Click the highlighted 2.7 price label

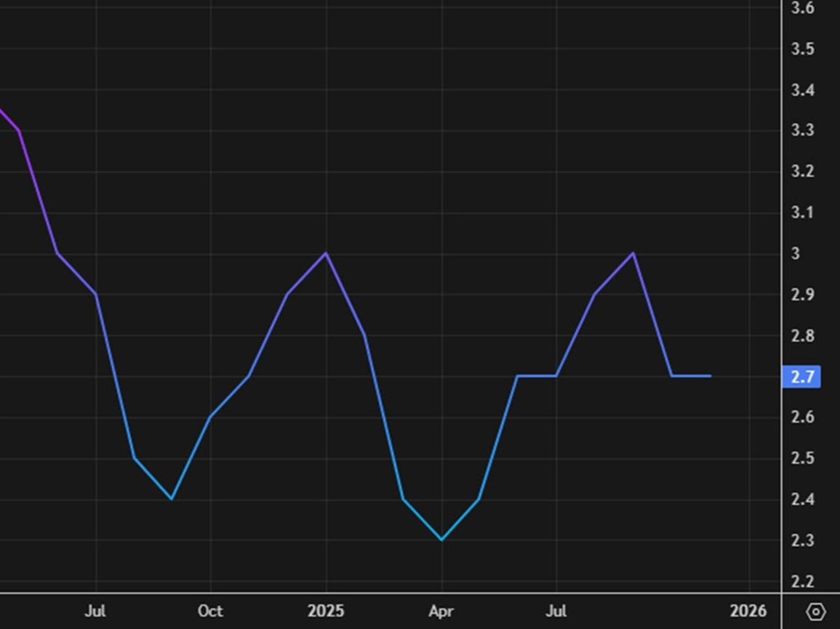click(802, 376)
